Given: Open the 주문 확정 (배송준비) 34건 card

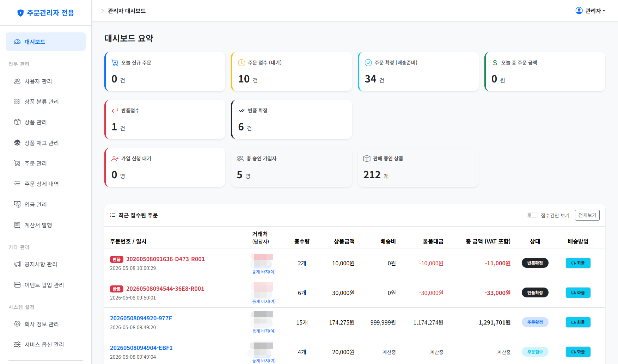Looking at the screenshot, I should coord(418,72).
